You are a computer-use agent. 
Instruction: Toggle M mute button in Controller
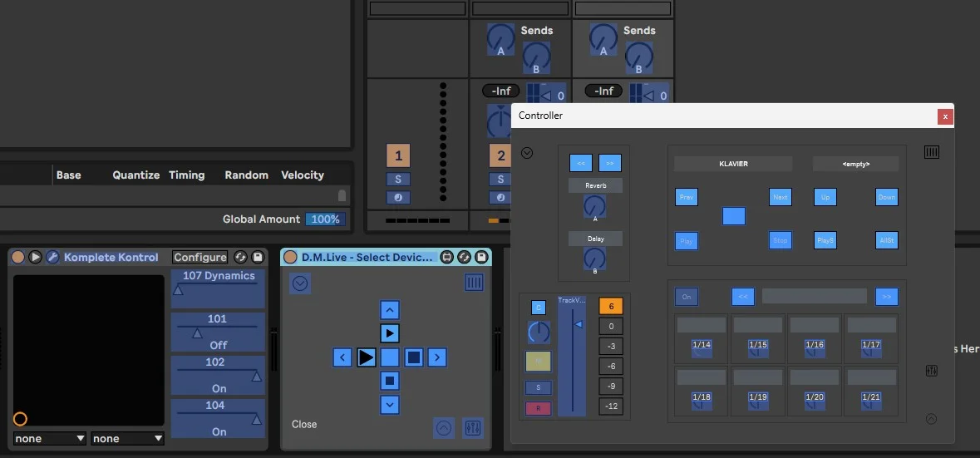click(538, 361)
